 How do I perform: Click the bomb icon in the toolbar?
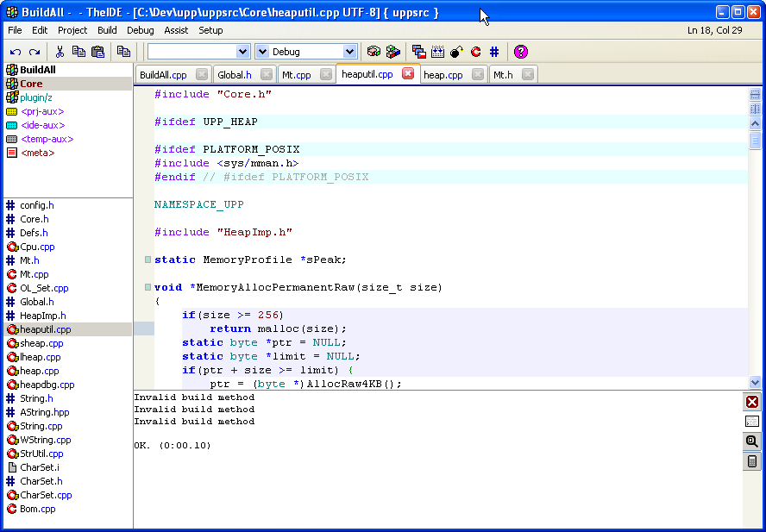click(456, 52)
